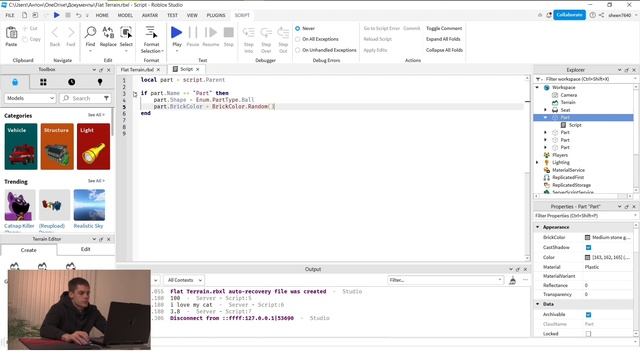Open the Models category dropdown
640x360 pixels.
(30, 98)
